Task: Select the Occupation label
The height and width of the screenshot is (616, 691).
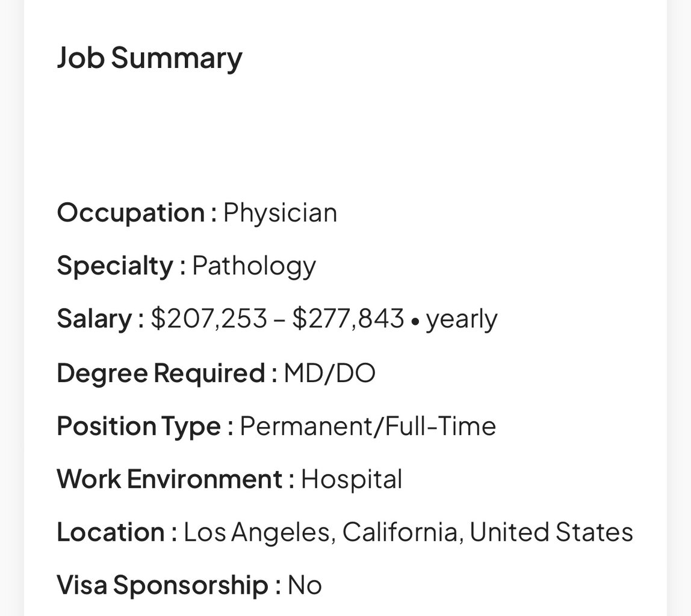Action: click(x=131, y=213)
